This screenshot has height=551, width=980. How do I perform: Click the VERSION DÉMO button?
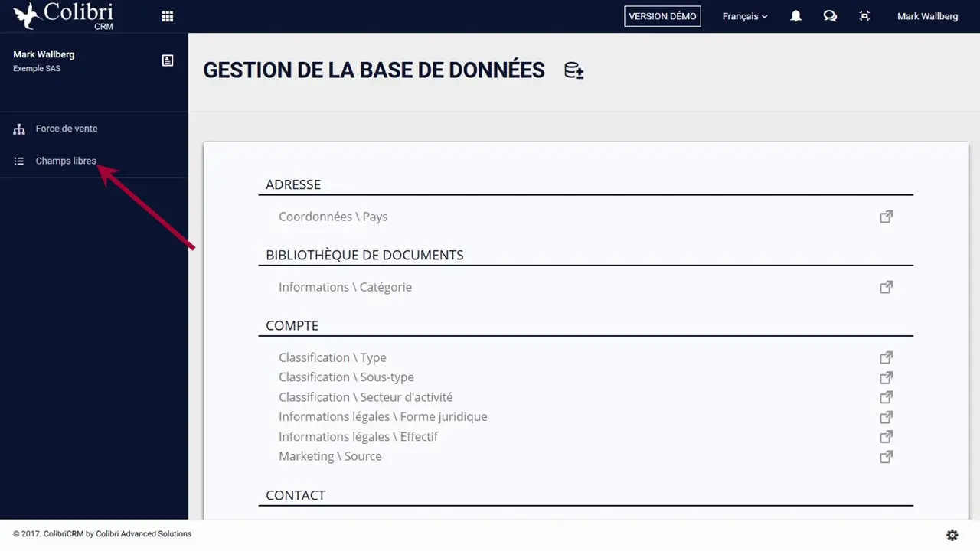point(662,16)
